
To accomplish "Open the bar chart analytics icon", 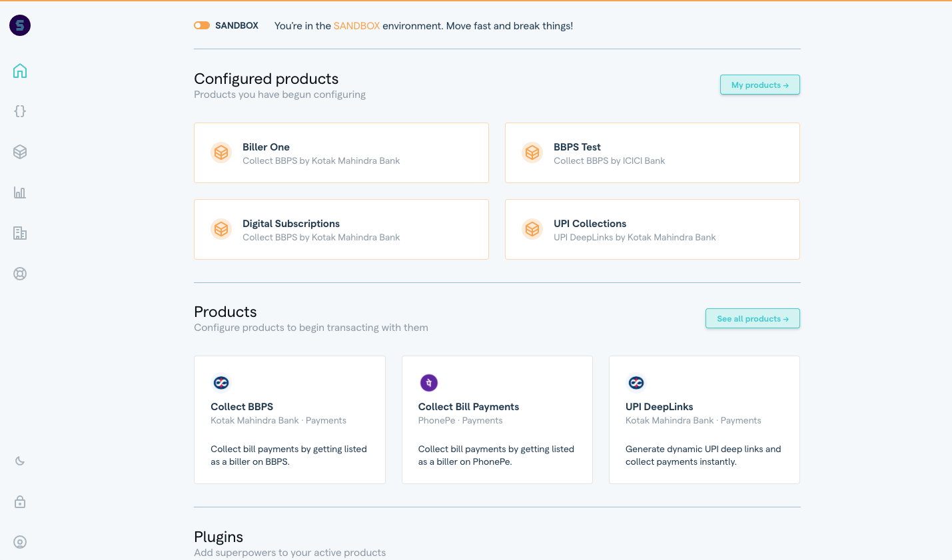I will (x=20, y=192).
